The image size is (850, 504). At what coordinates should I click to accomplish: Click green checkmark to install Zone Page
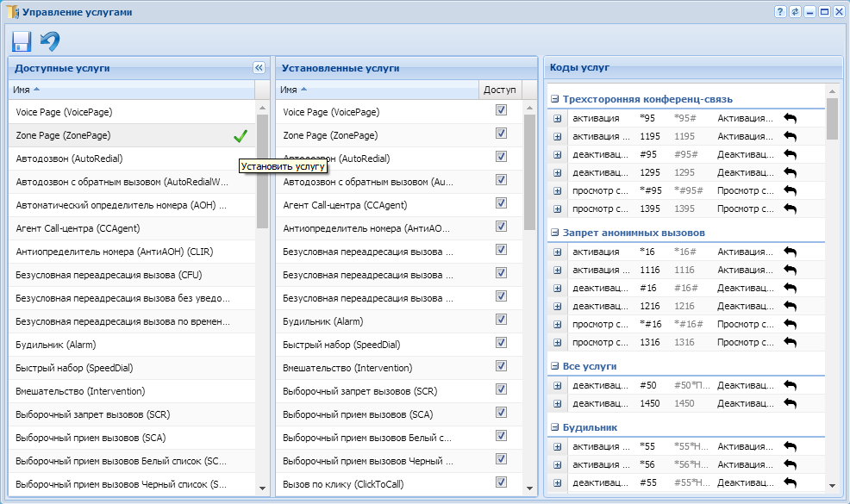(241, 135)
